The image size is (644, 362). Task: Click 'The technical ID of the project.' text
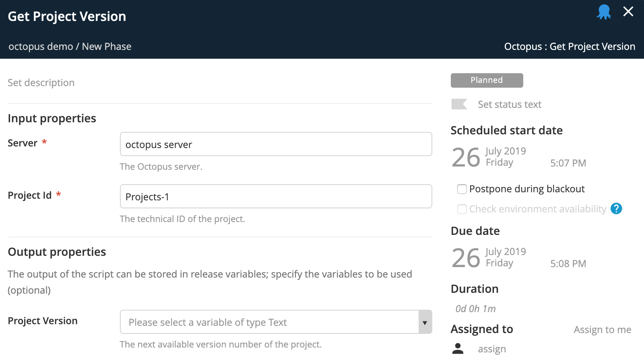point(182,219)
